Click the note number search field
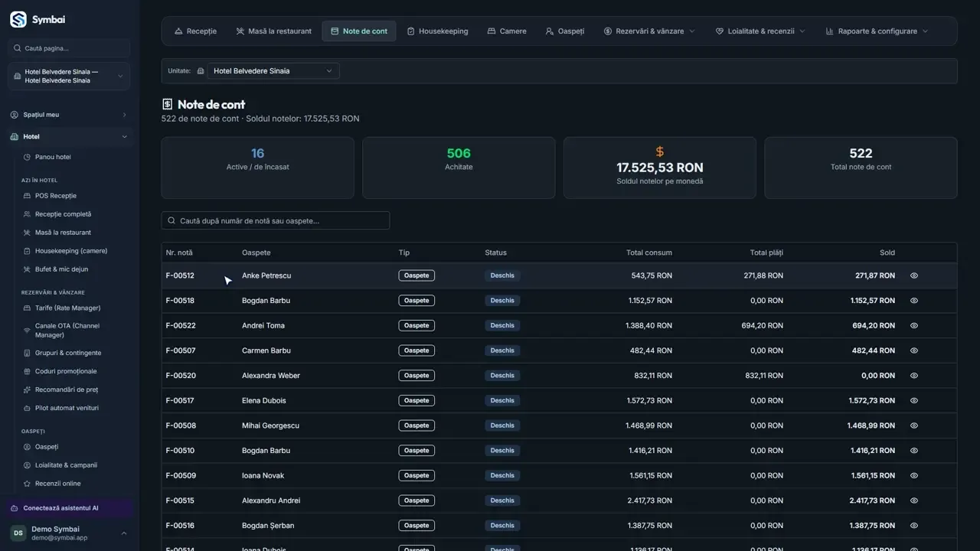This screenshot has height=551, width=980. pos(276,221)
